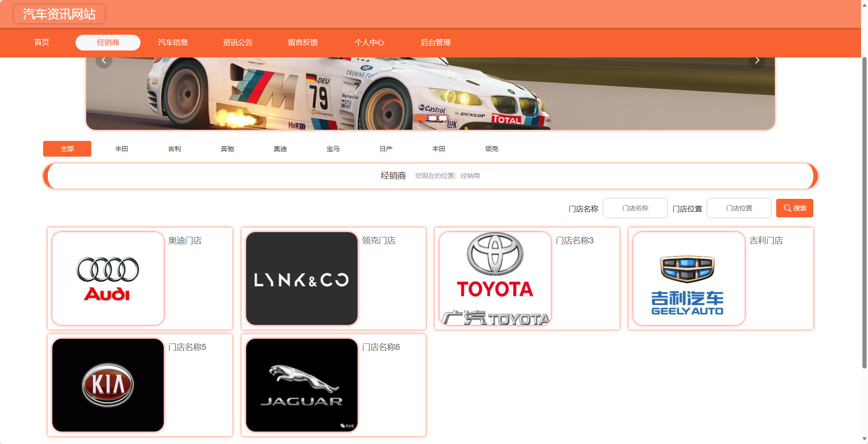Select the 经销商 nav item
The width and height of the screenshot is (868, 444).
[x=108, y=43]
